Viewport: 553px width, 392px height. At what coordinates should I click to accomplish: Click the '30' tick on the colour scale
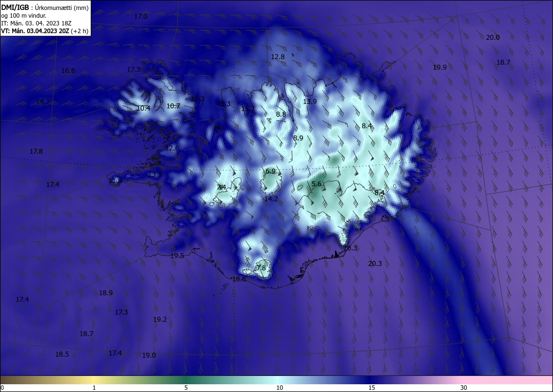[x=464, y=388]
